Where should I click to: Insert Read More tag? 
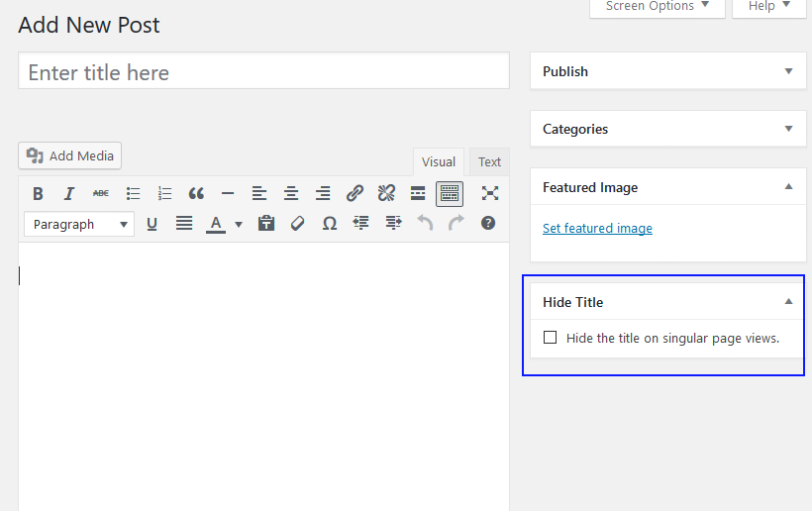click(418, 194)
